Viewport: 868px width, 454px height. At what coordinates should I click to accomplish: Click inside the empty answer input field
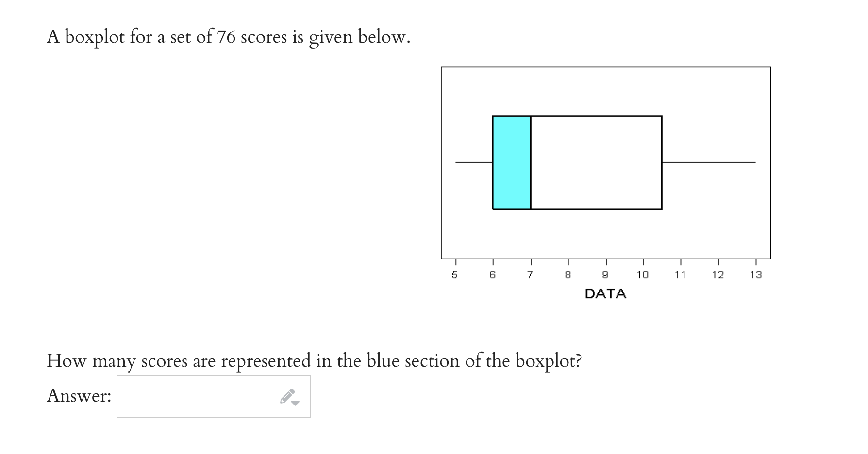[194, 396]
